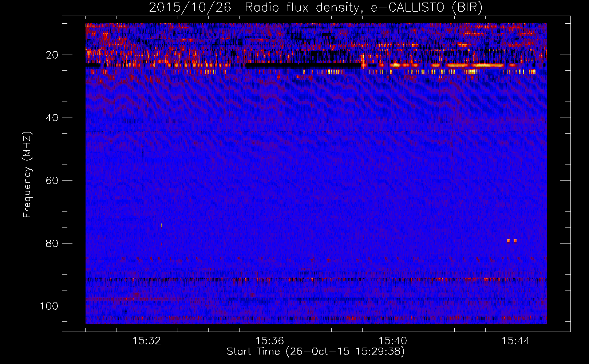The height and width of the screenshot is (364, 589).
Task: Click the 15:44 time tick label
Action: click(x=516, y=341)
